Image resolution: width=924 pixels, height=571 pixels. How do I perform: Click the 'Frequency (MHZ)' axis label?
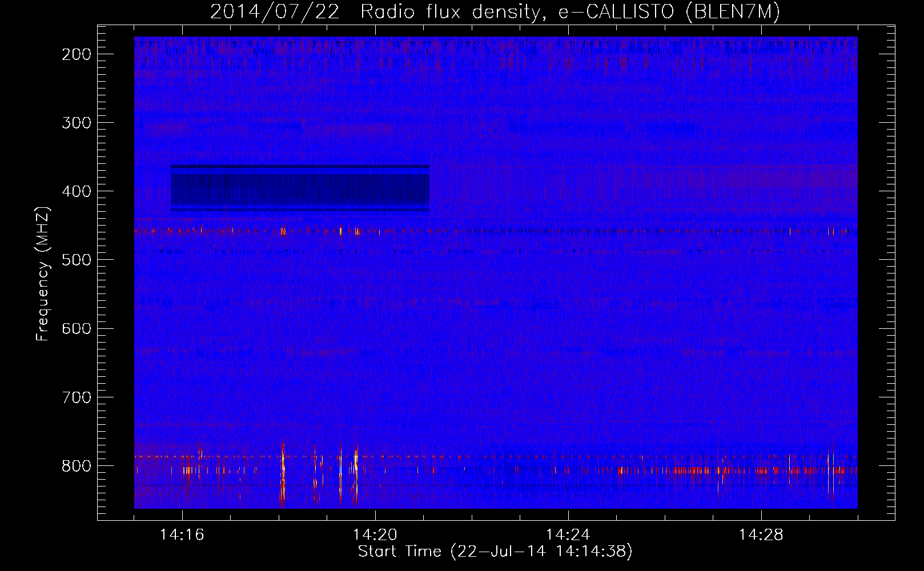43,274
